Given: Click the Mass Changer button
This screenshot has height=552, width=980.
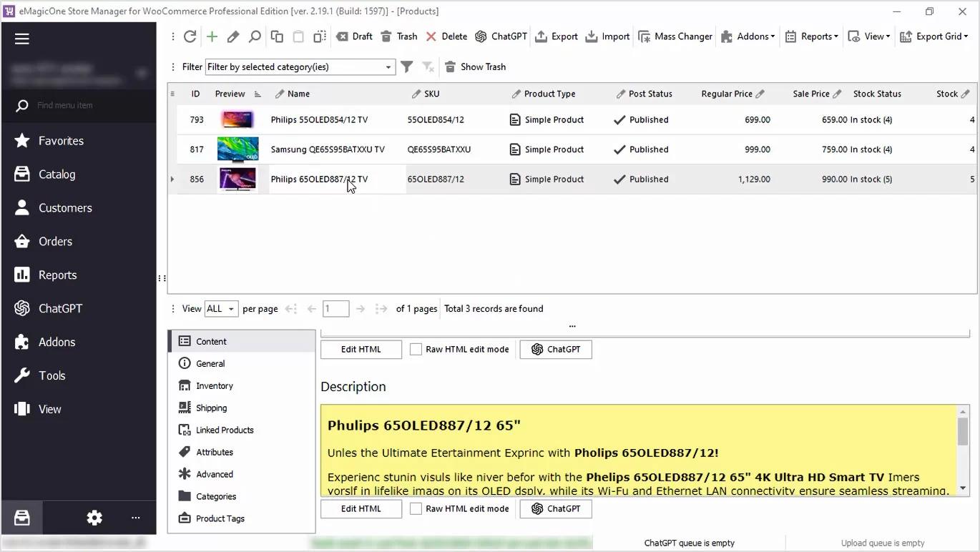Looking at the screenshot, I should pos(675,36).
